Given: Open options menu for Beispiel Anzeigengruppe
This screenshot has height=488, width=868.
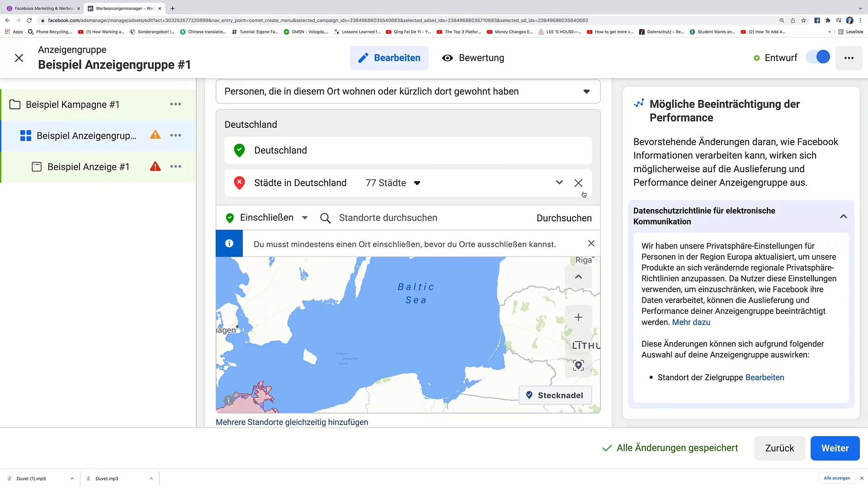Looking at the screenshot, I should [175, 136].
